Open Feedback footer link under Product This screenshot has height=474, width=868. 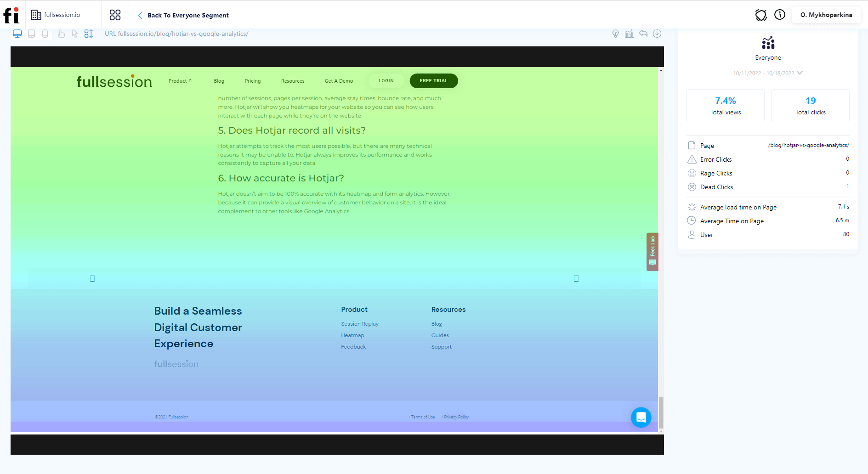353,347
